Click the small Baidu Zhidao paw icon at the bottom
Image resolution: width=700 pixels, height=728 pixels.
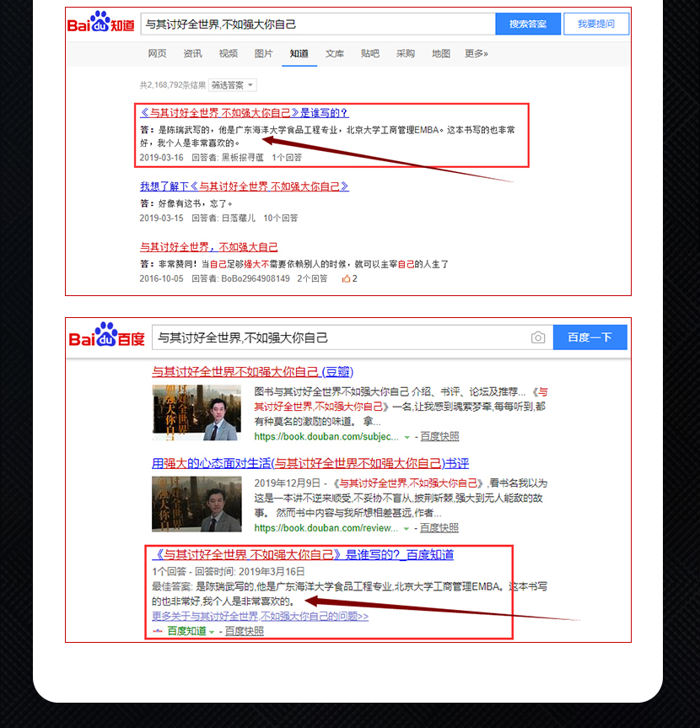158,631
